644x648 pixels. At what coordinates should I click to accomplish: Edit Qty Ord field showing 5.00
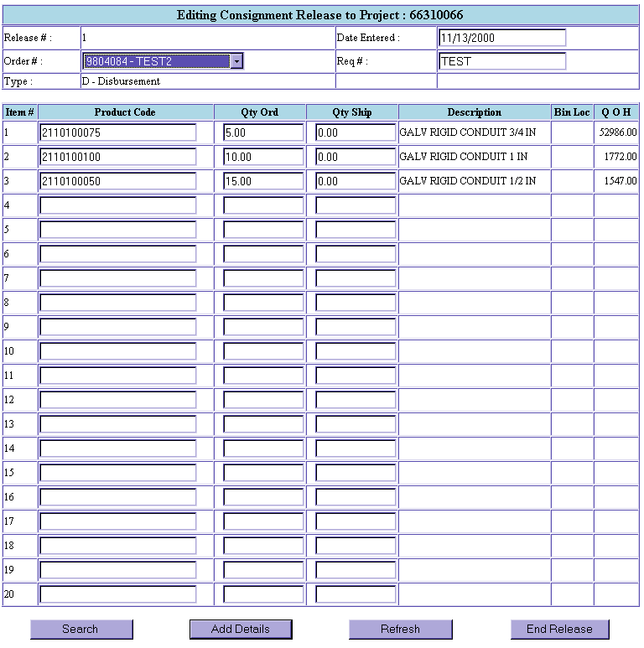pos(263,132)
